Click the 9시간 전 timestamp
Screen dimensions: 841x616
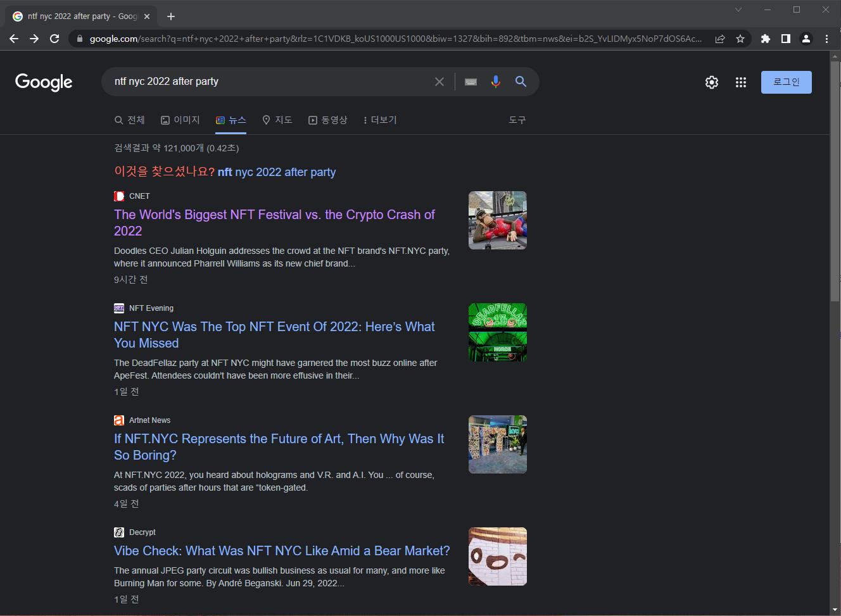tap(130, 280)
